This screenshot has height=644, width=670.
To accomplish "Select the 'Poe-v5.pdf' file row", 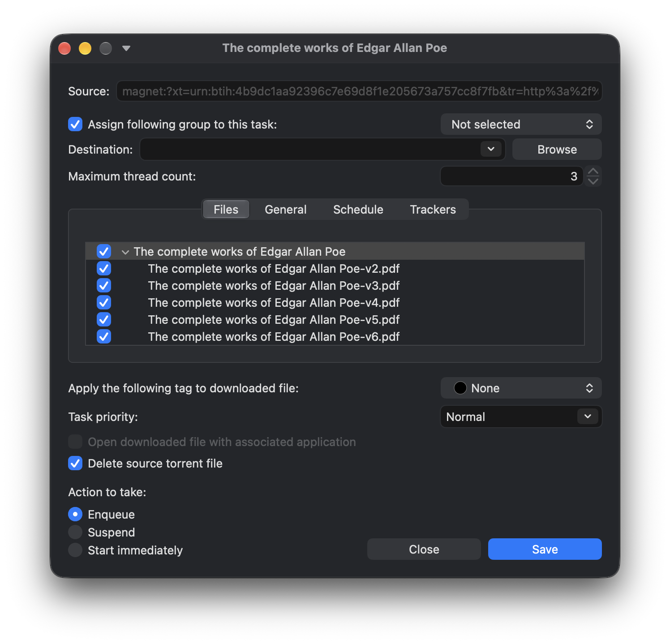I will [x=335, y=319].
